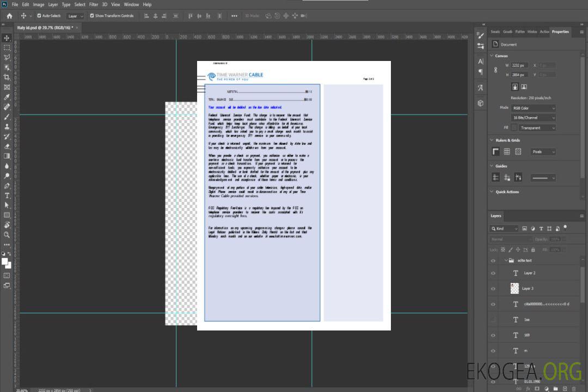Select the Eraser tool
The image size is (588, 392).
(x=7, y=146)
